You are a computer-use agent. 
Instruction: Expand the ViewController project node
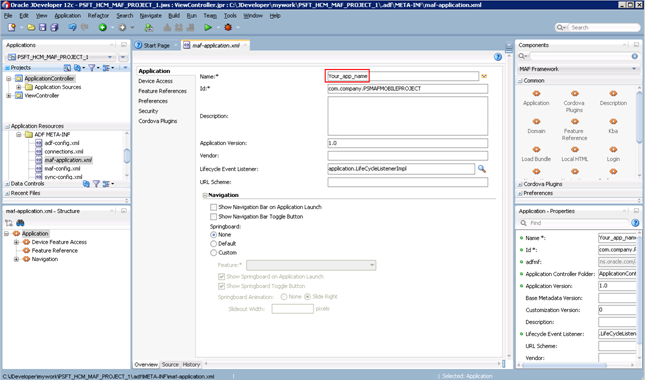coord(8,96)
